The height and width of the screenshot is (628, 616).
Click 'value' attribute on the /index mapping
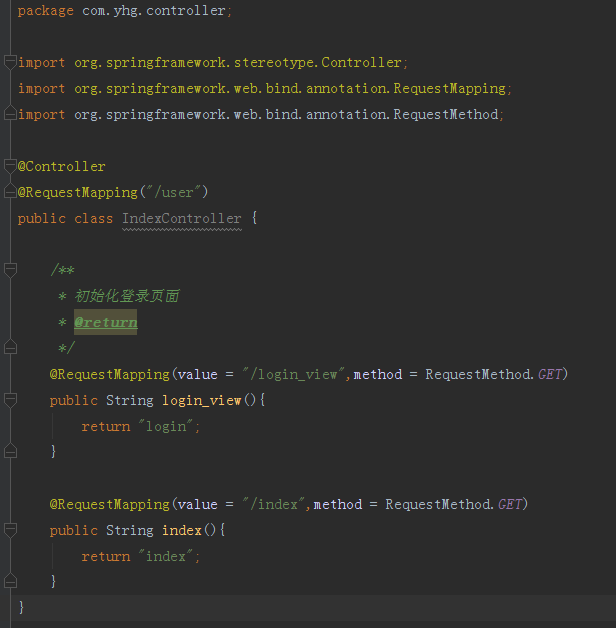tap(198, 505)
